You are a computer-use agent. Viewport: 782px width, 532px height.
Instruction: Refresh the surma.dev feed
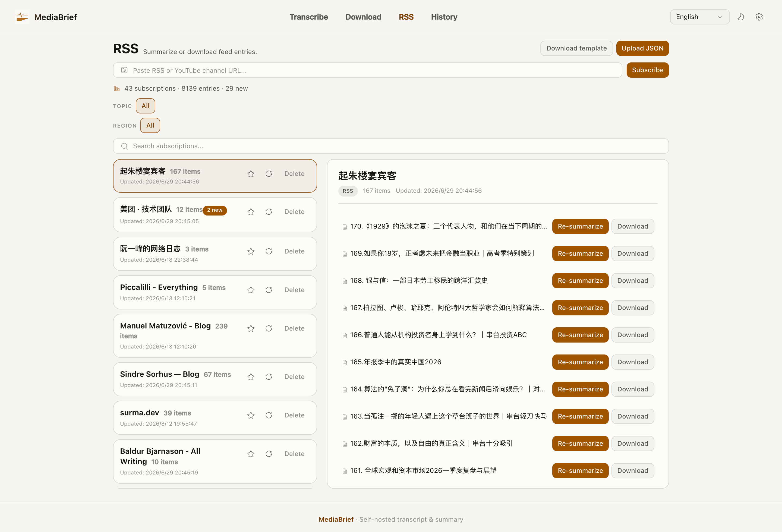point(269,415)
